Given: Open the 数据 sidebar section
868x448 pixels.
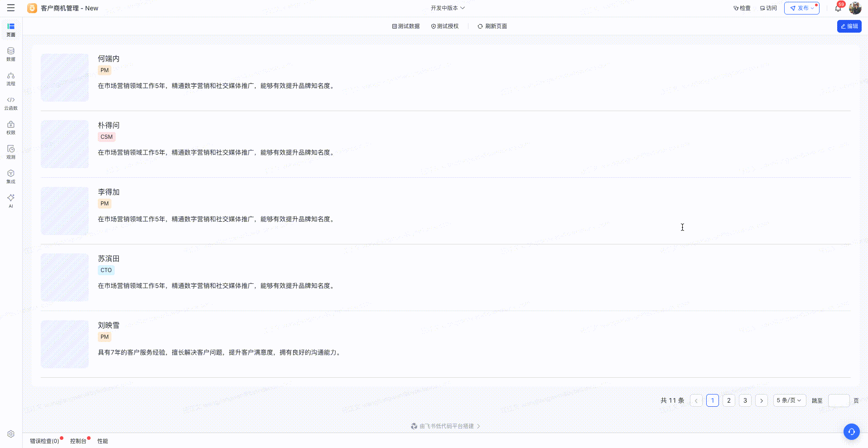Looking at the screenshot, I should [11, 54].
